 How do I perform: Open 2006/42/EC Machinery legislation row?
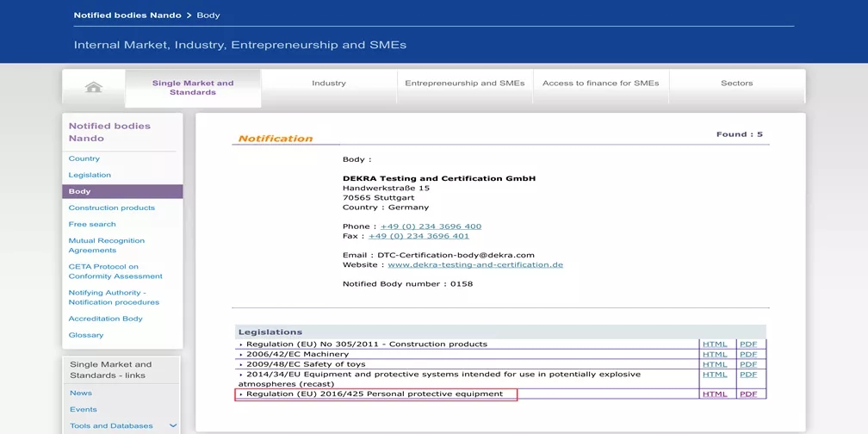(297, 354)
